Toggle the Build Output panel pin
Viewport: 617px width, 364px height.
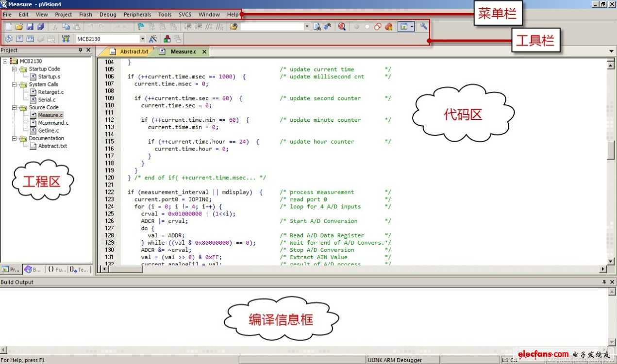(604, 282)
